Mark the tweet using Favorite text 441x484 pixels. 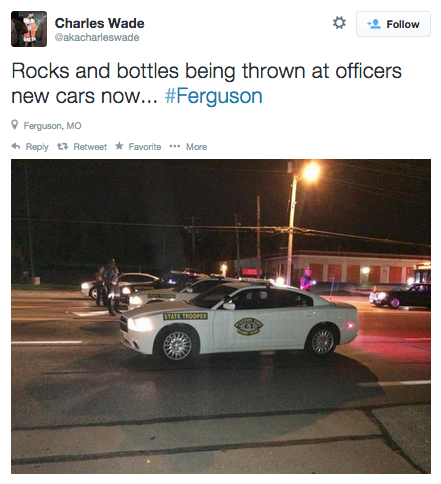coord(145,147)
